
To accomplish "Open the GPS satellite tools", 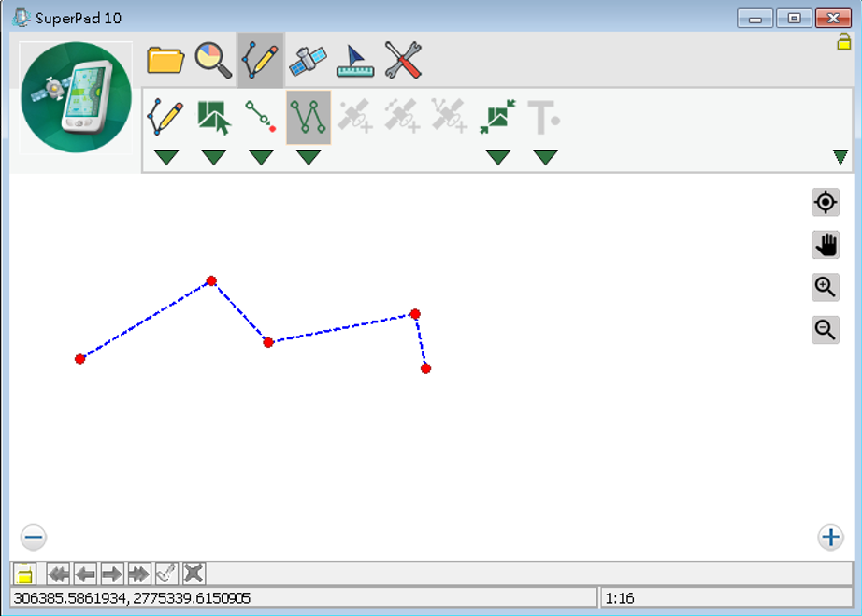I will pos(308,60).
